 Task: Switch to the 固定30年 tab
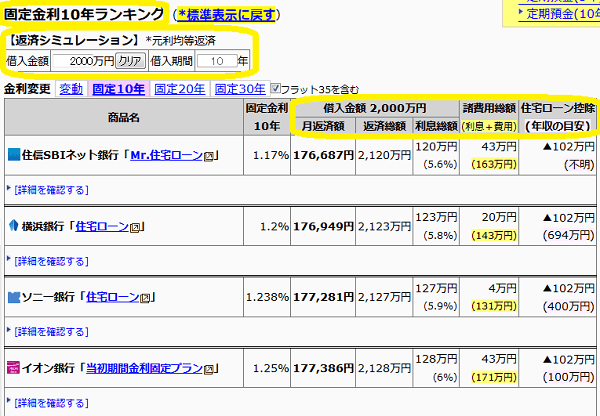(240, 89)
